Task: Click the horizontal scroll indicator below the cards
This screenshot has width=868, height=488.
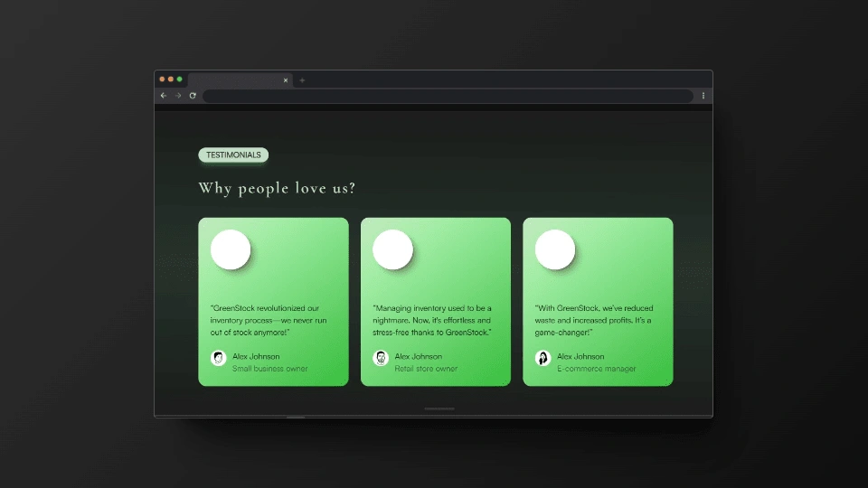Action: tap(439, 408)
